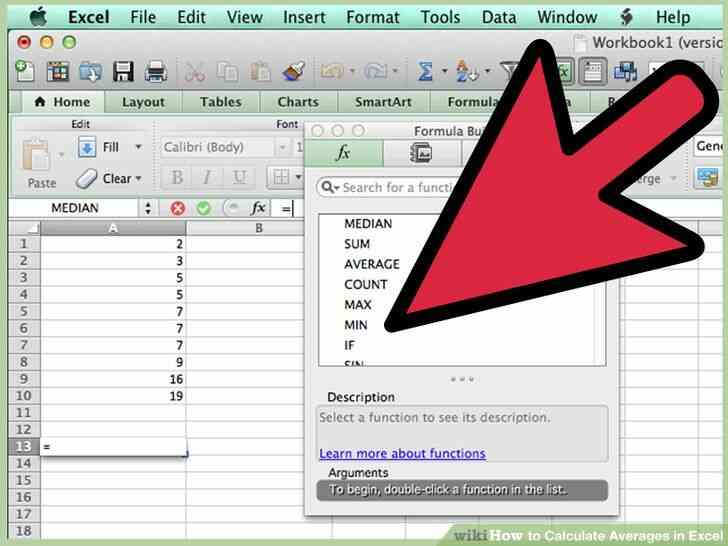Save the workbook with the floppy disk icon
This screenshot has width=728, height=546.
click(123, 72)
